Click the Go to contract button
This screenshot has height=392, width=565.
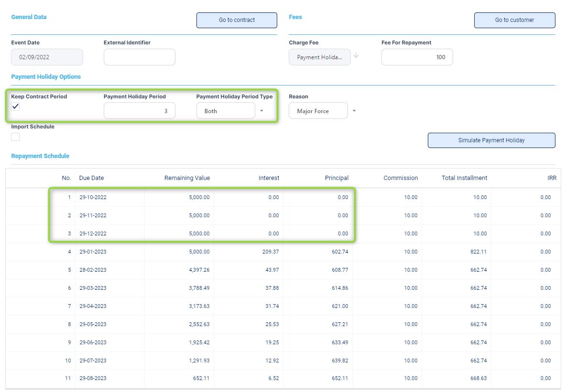pyautogui.click(x=237, y=20)
